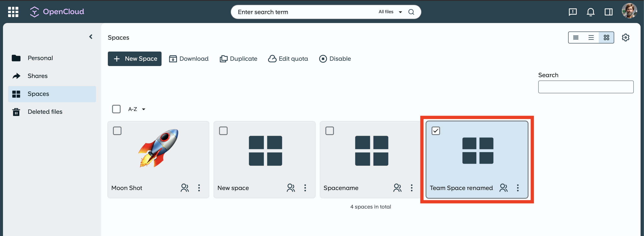Image resolution: width=644 pixels, height=236 pixels.
Task: Collapse the left navigation sidebar
Action: pyautogui.click(x=91, y=37)
